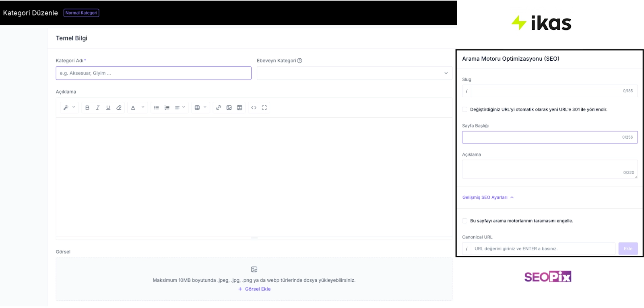Insert a hyperlink using link icon

point(219,108)
